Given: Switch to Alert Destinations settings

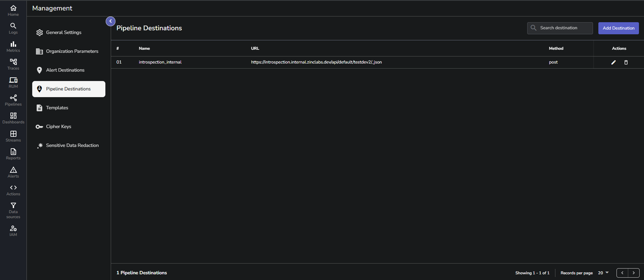Looking at the screenshot, I should pos(65,70).
